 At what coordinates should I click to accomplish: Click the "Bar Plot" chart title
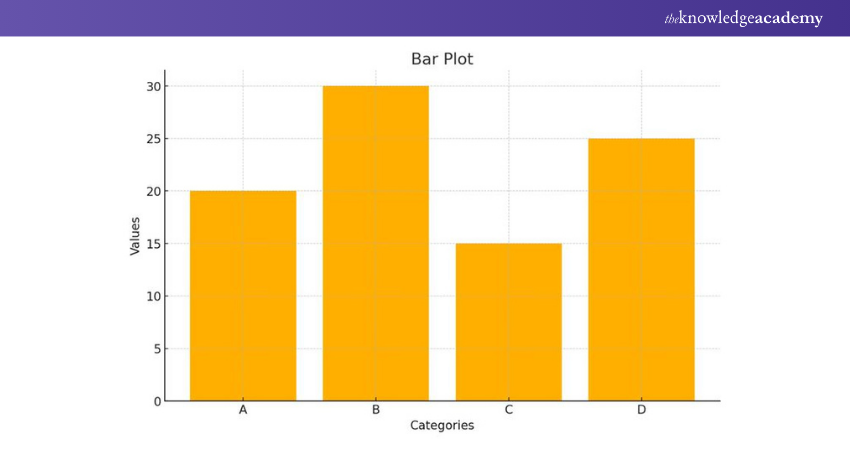442,59
